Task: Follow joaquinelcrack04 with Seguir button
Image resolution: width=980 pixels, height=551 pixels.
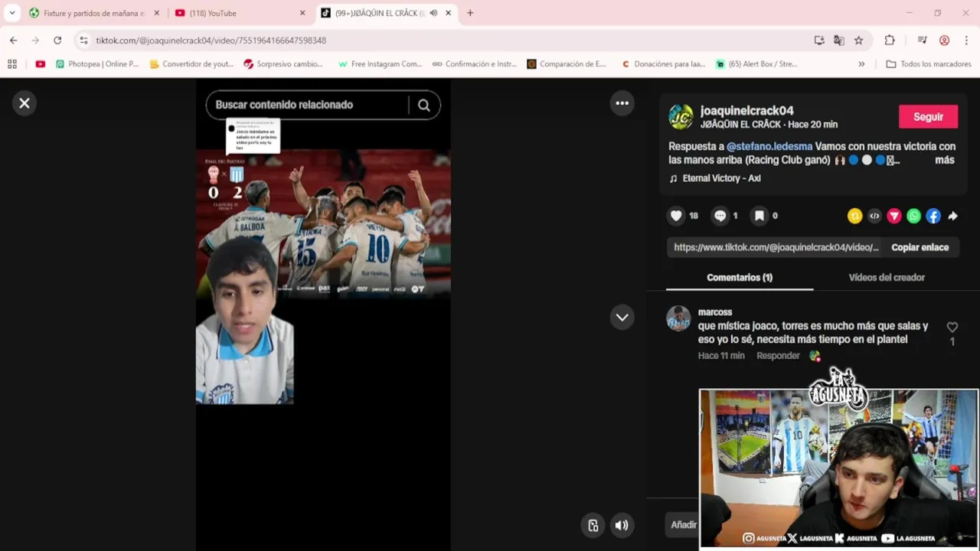Action: 928,117
